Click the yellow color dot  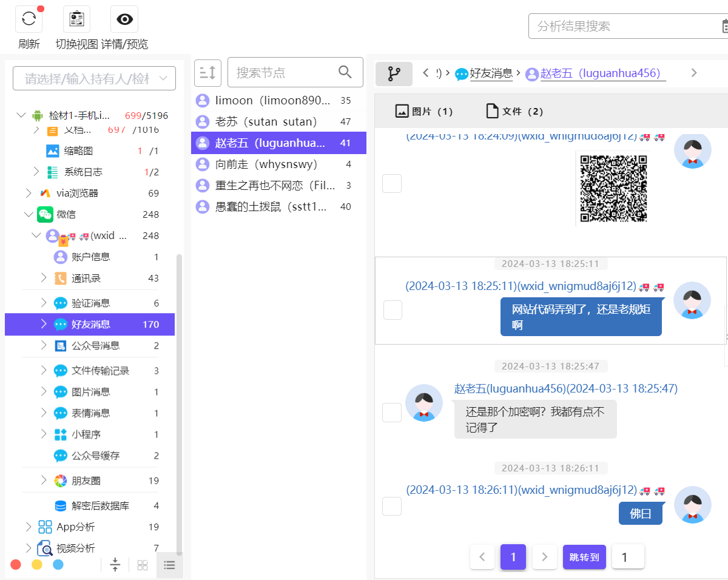pyautogui.click(x=37, y=564)
